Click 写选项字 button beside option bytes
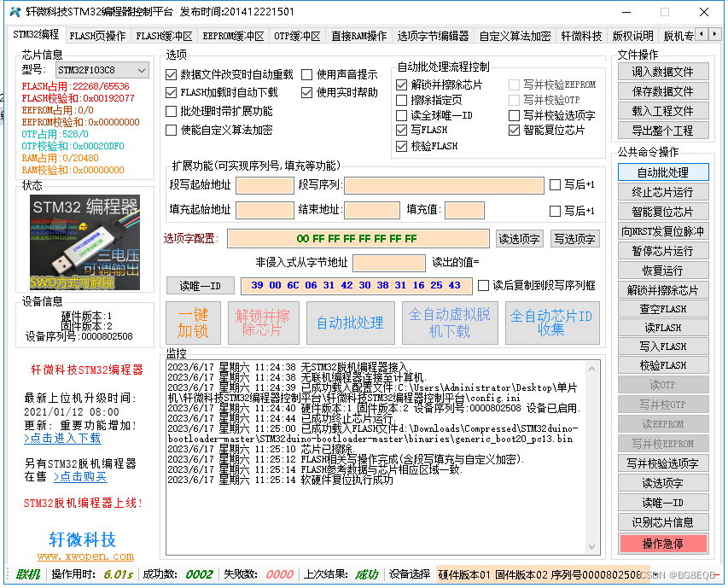Viewport: 728px width, 588px height. [x=574, y=239]
